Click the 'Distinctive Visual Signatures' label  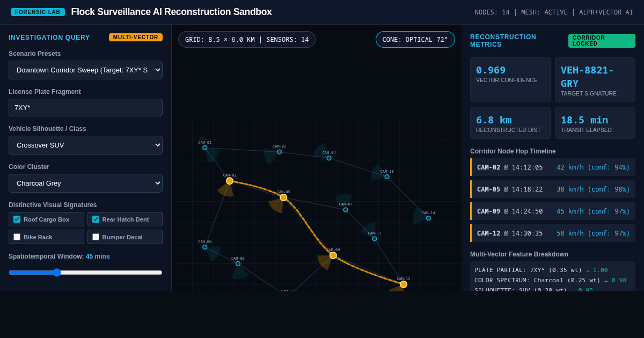point(53,205)
